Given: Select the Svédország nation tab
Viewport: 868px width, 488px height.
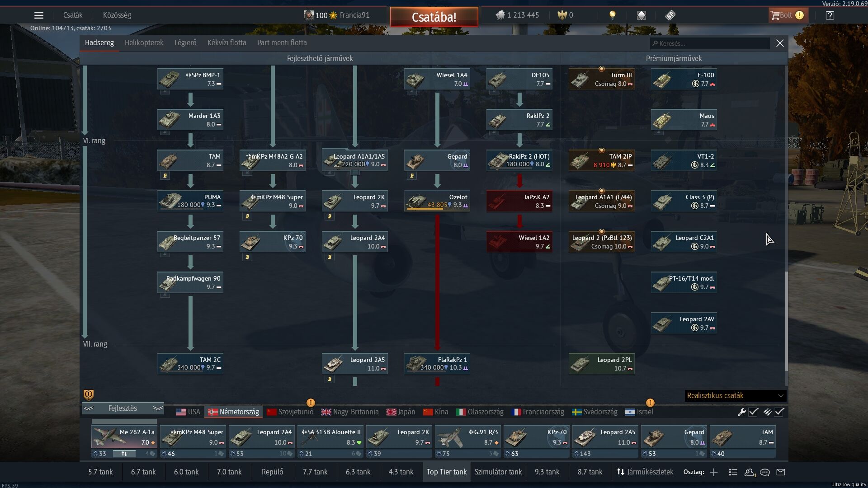Looking at the screenshot, I should (594, 412).
